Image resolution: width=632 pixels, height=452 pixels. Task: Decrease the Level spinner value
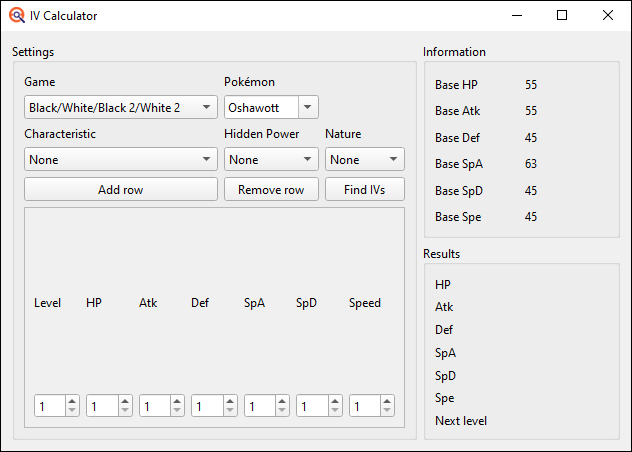[x=72, y=410]
